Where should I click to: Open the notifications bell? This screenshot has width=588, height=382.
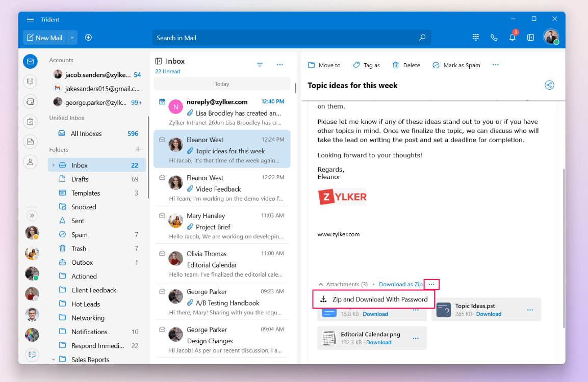512,37
